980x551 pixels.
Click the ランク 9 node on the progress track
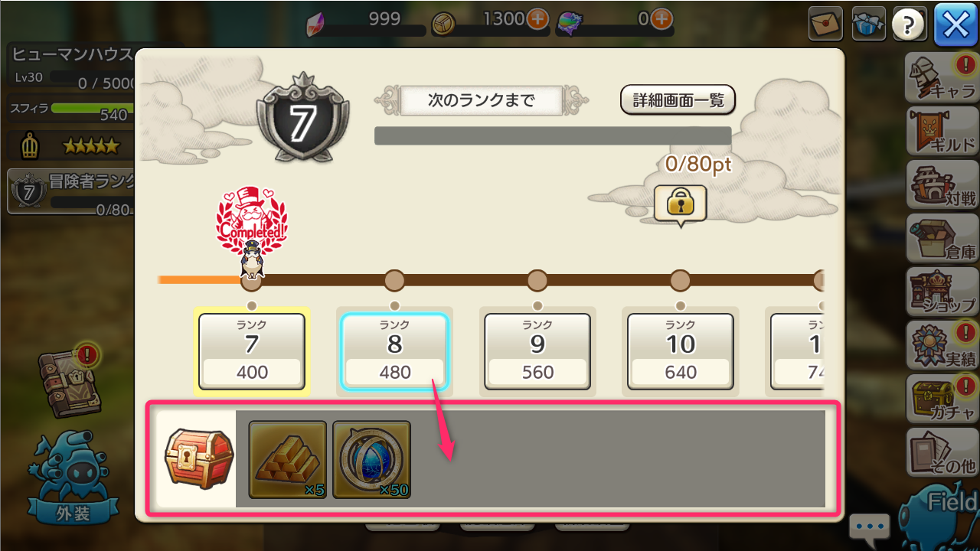point(537,281)
